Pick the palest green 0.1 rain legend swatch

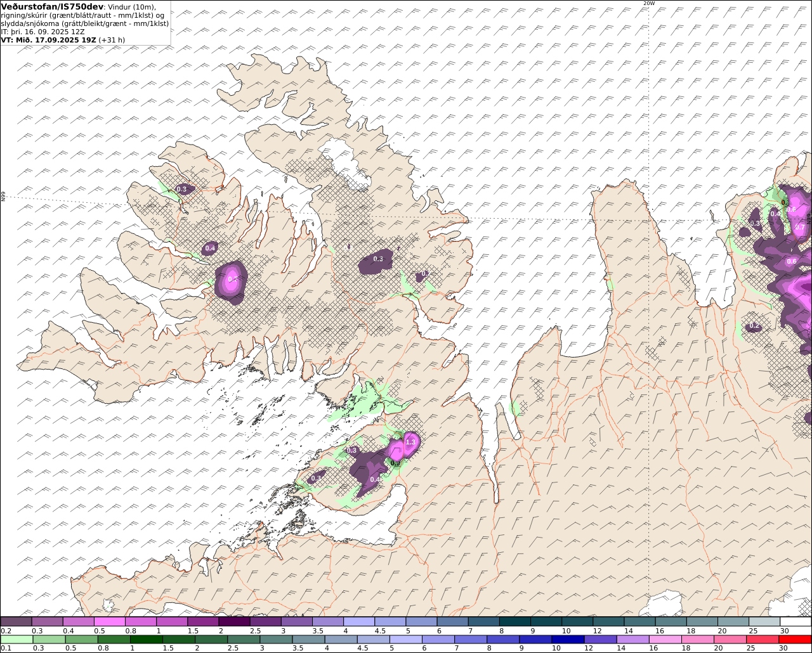click(16, 639)
